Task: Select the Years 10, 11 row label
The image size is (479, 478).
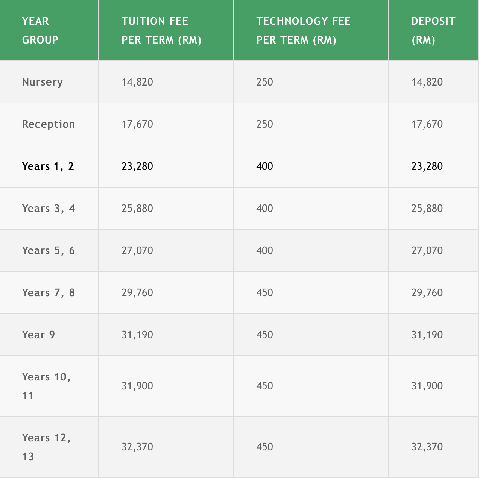Action: [x=46, y=386]
